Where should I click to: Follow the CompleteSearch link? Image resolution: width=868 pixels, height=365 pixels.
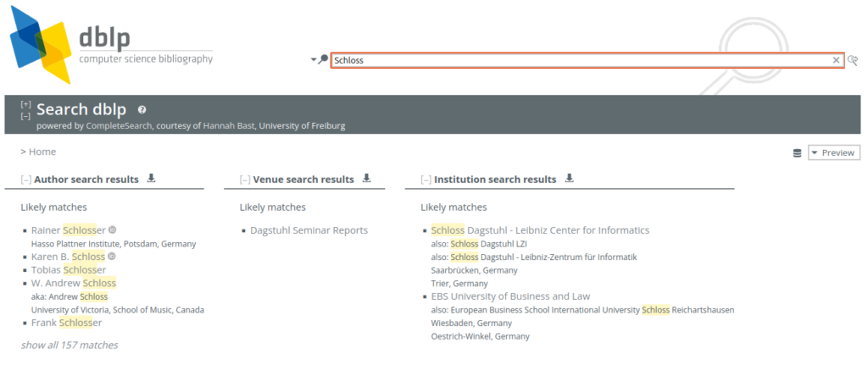(120, 126)
